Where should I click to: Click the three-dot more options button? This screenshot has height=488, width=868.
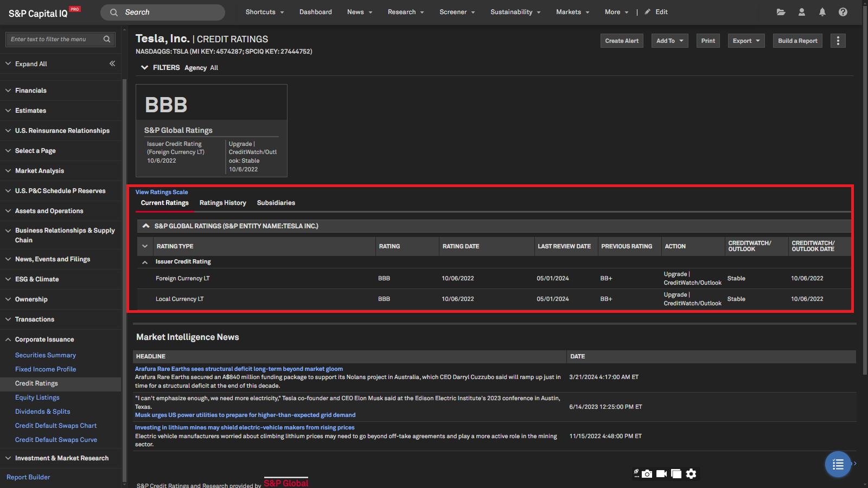pyautogui.click(x=838, y=41)
